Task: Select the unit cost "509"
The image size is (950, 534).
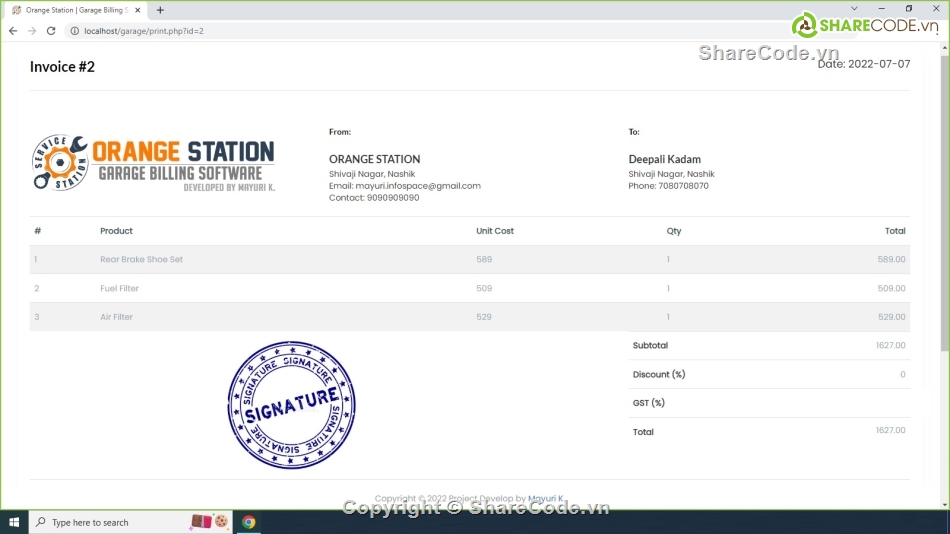Action: pos(484,289)
